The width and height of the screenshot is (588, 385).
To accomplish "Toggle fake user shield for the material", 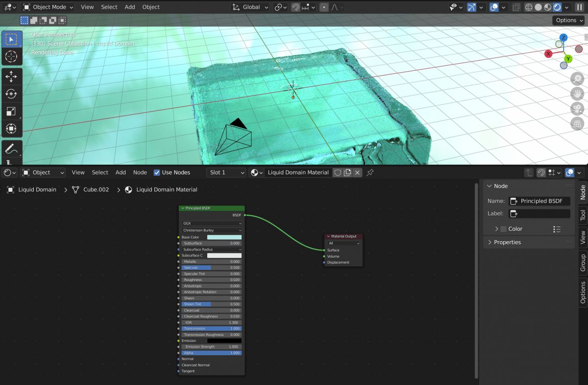I will click(x=338, y=173).
